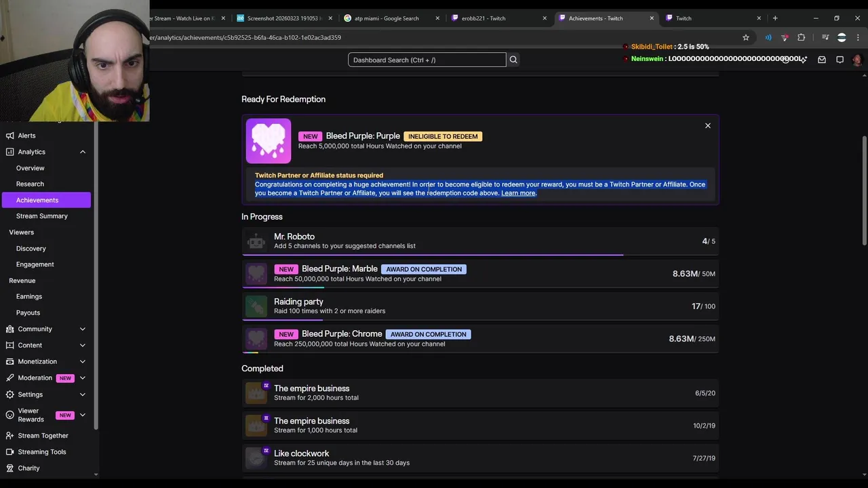Expand the Monetization section chevron
Screen dimensions: 868x488
pos(83,361)
